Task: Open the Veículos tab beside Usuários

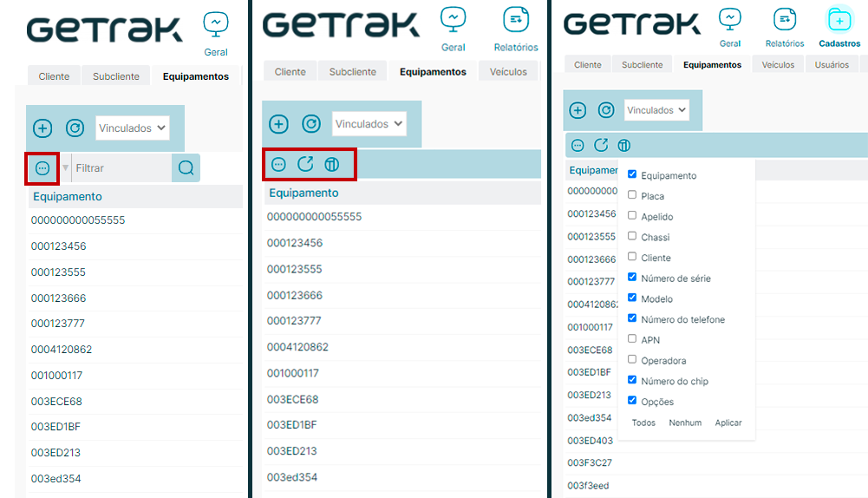Action: (778, 65)
